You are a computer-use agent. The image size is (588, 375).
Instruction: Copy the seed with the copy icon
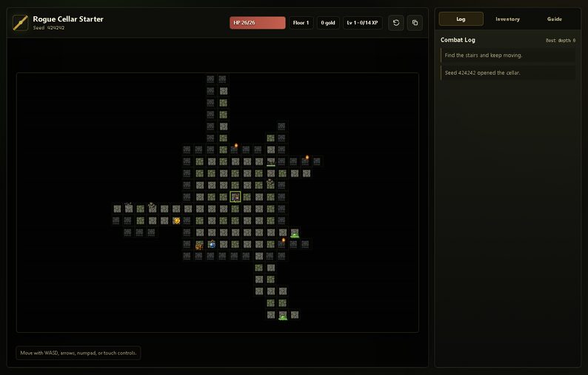click(415, 23)
